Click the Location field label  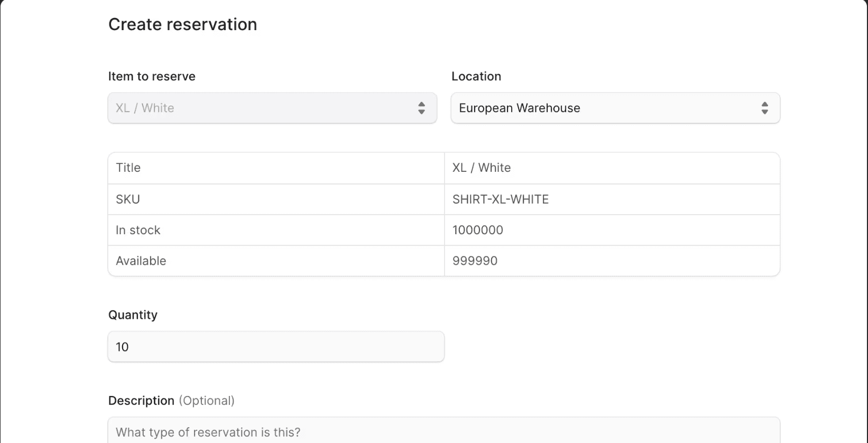click(x=476, y=76)
